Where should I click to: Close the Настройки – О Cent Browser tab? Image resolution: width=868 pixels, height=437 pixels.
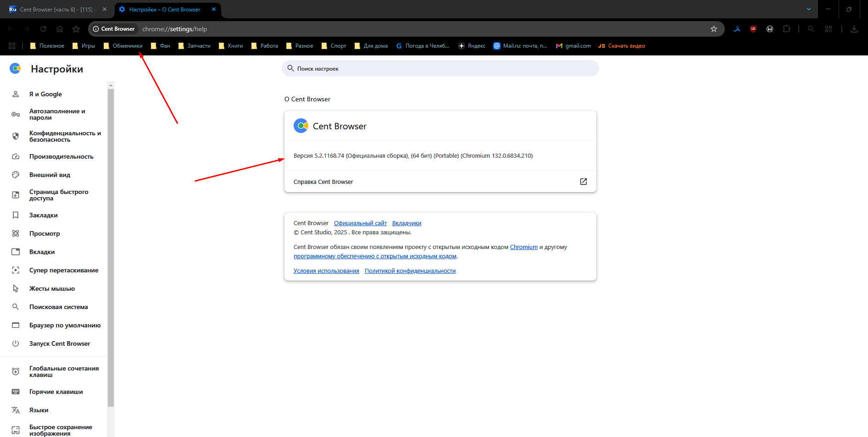click(x=214, y=9)
